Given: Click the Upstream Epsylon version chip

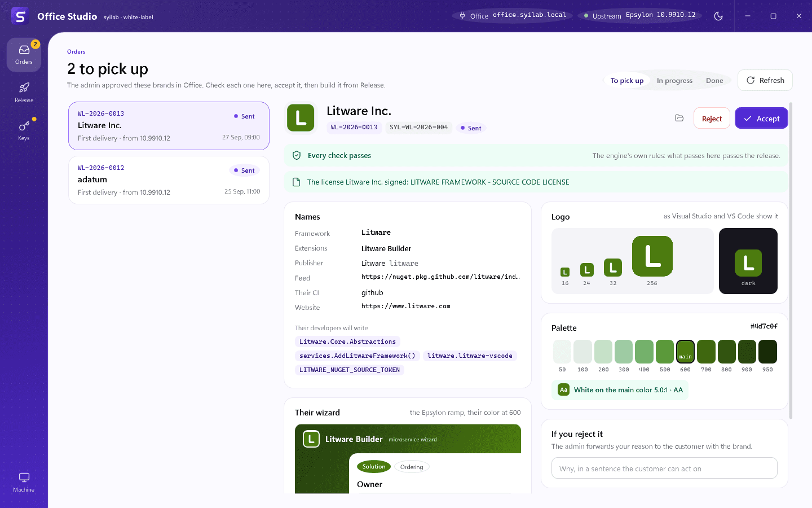Looking at the screenshot, I should (x=639, y=16).
